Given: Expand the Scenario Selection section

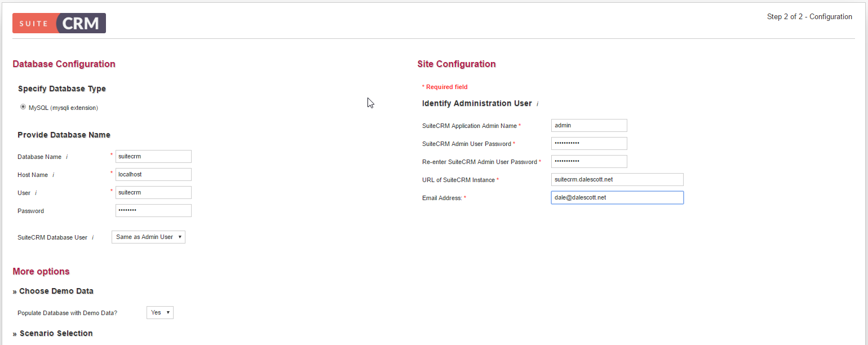Looking at the screenshot, I should coord(52,333).
